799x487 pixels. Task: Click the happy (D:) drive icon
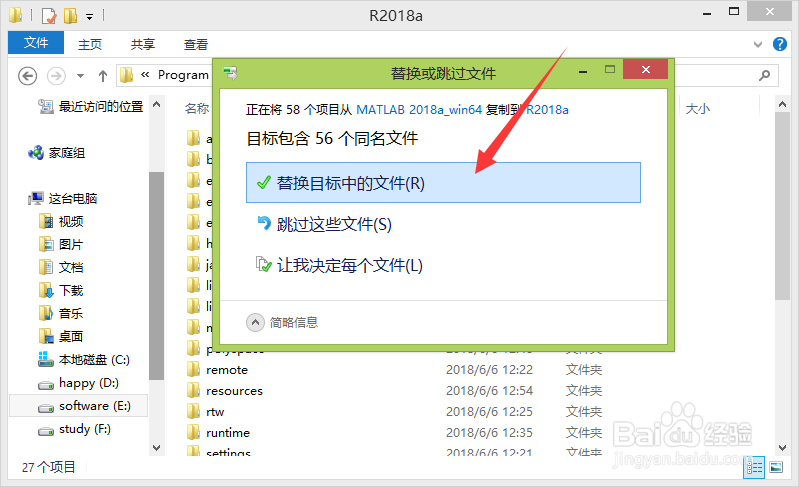tap(46, 385)
